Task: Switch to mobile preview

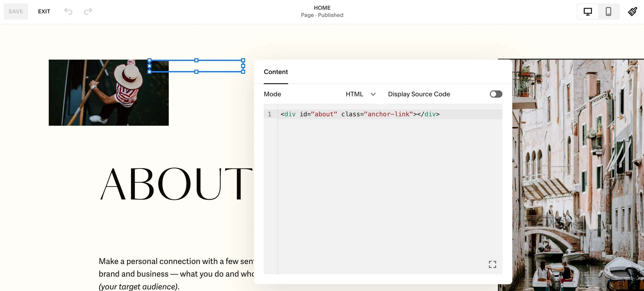Action: click(608, 11)
